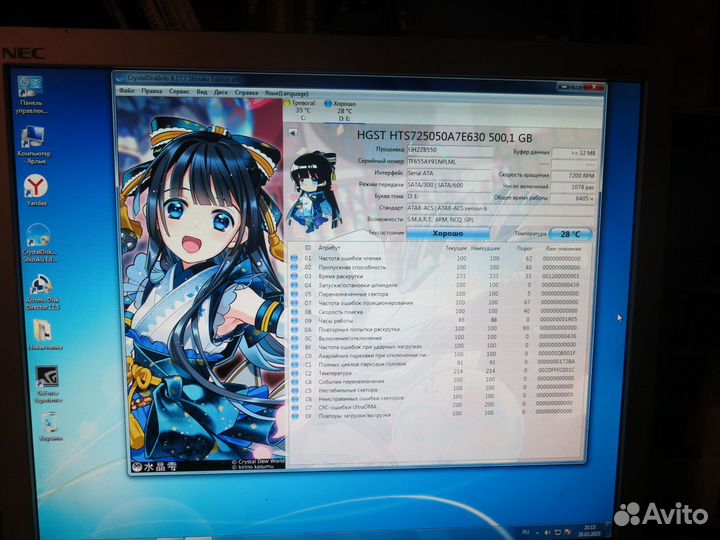The width and height of the screenshot is (720, 540).
Task: Click the Скорость вращения value 7200 RPM
Action: coord(574,175)
